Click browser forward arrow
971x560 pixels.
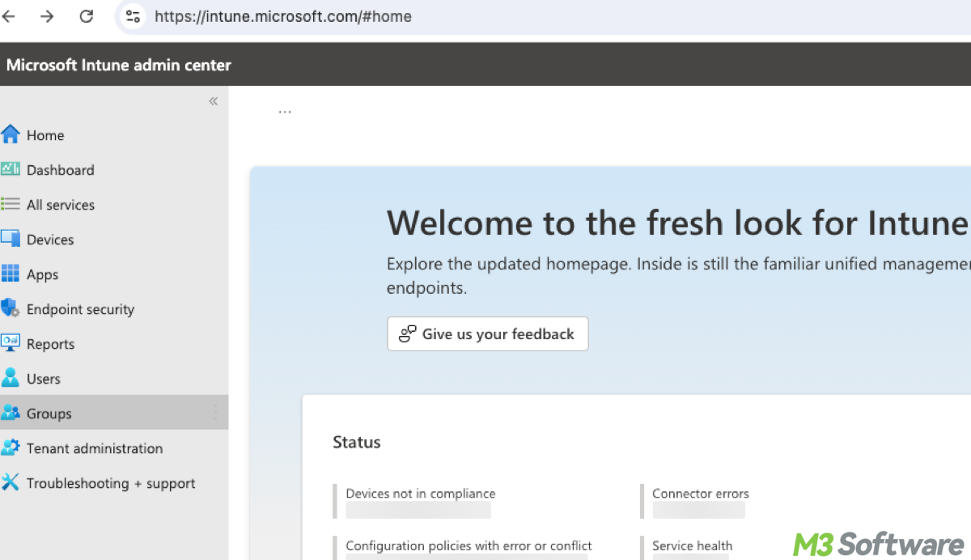click(x=47, y=16)
